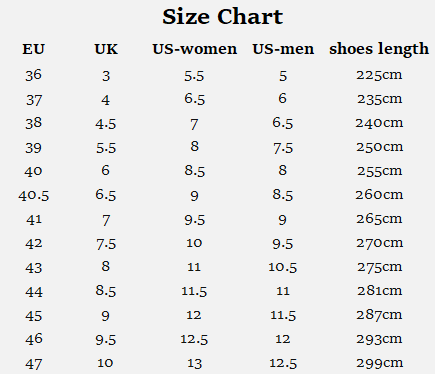435x374 pixels.
Task: Select EU size 43 cell
Action: 34,267
